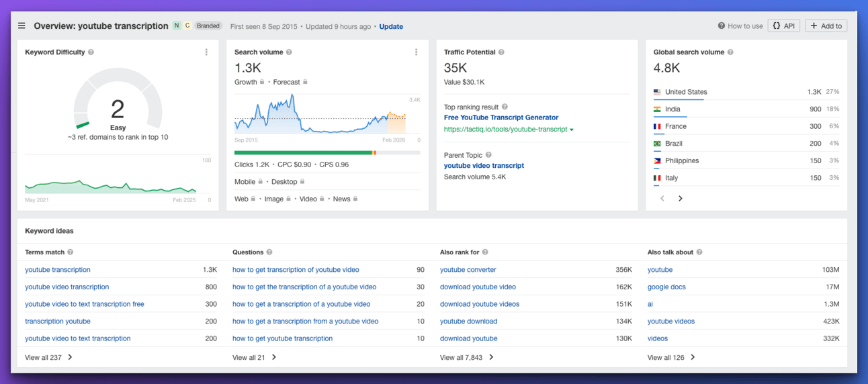Click the Branded tag
This screenshot has width=868, height=384.
click(208, 26)
